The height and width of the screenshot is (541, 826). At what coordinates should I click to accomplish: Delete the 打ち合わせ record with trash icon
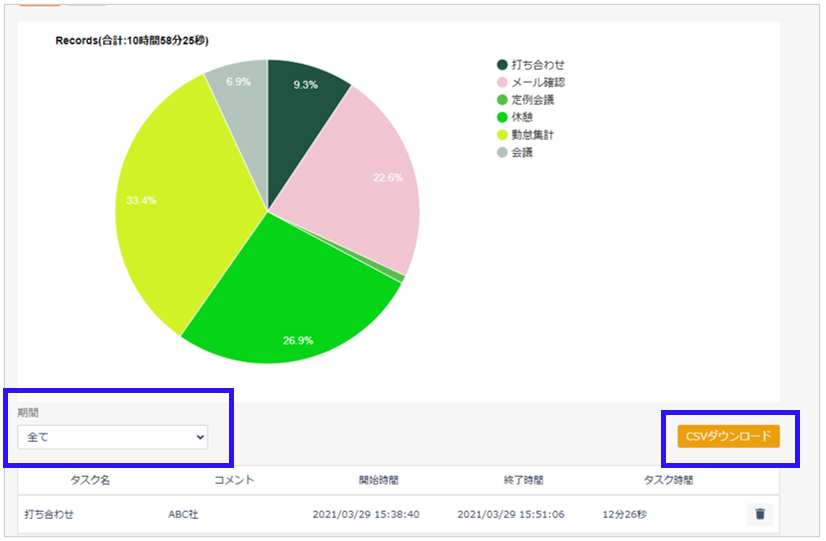pos(760,514)
